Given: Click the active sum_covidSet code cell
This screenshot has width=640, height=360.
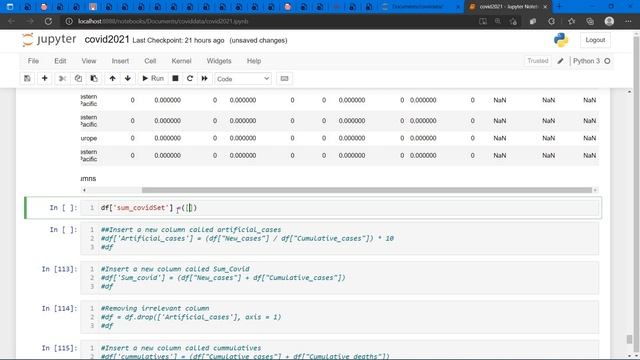Looking at the screenshot, I should pyautogui.click(x=339, y=208).
